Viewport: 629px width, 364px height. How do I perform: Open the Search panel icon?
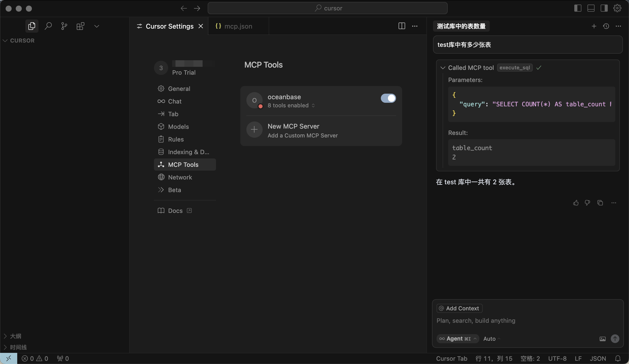coord(48,26)
